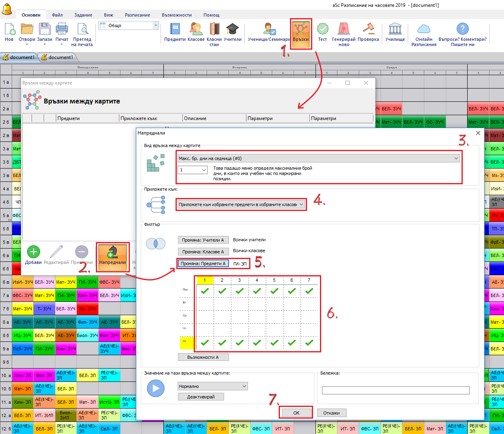Toggle Monday period 1 checkmark cell
This screenshot has width=504, height=434.
(x=205, y=291)
